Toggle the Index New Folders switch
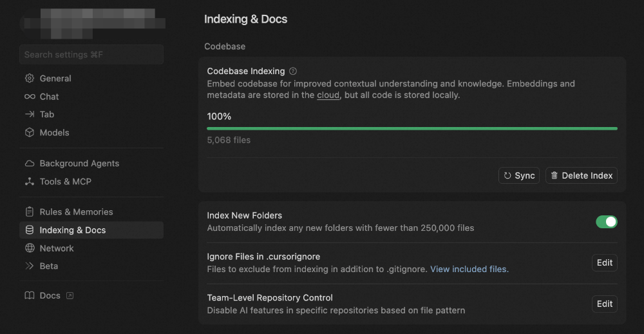Image resolution: width=644 pixels, height=334 pixels. point(606,222)
